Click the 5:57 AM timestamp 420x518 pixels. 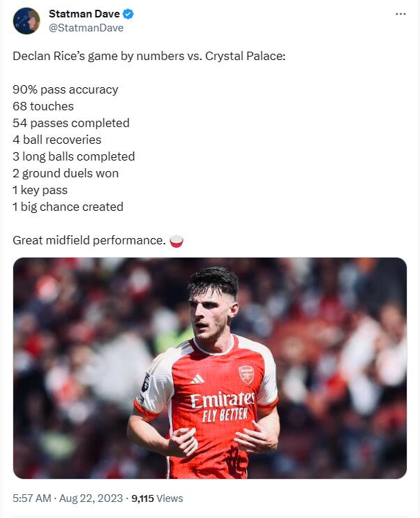31,498
